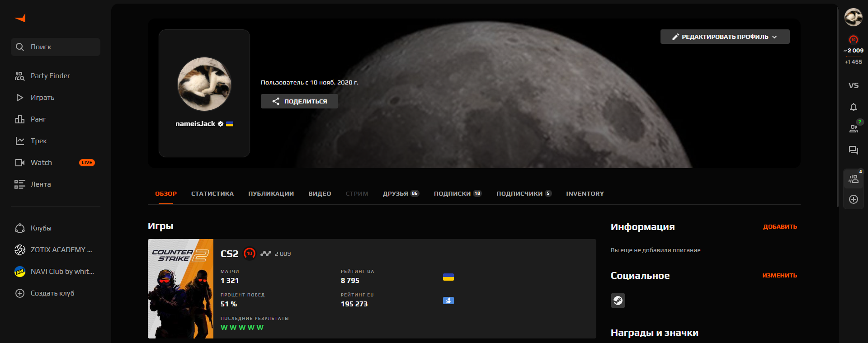Viewport: 868px width, 343px height.
Task: Click the verified badge next to nameisJack
Action: click(x=221, y=124)
